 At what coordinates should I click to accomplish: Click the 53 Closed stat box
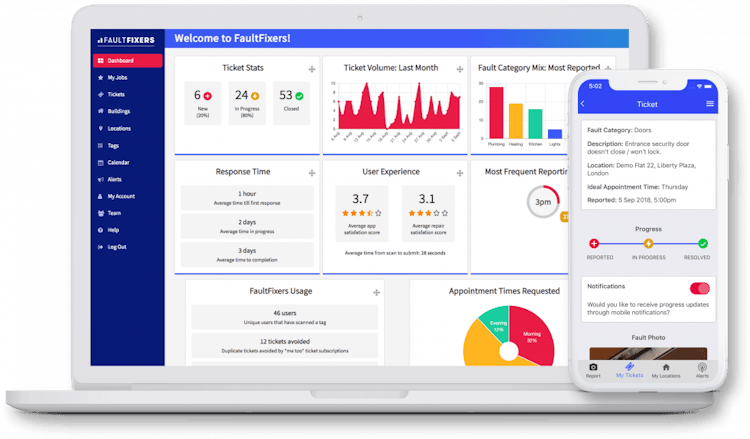point(291,103)
